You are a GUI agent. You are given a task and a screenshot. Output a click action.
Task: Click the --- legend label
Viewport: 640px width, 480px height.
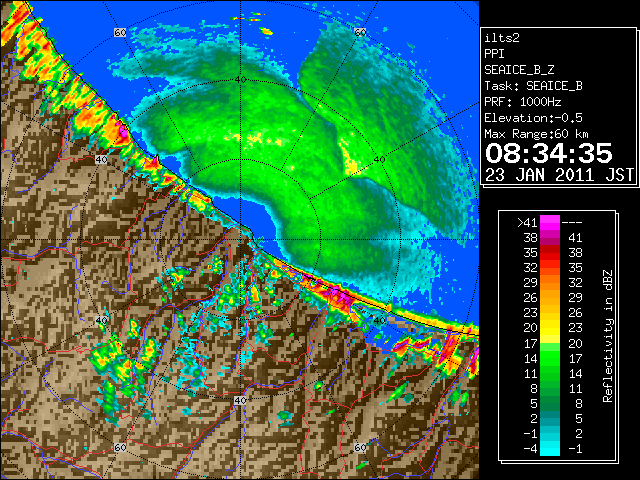(x=572, y=222)
